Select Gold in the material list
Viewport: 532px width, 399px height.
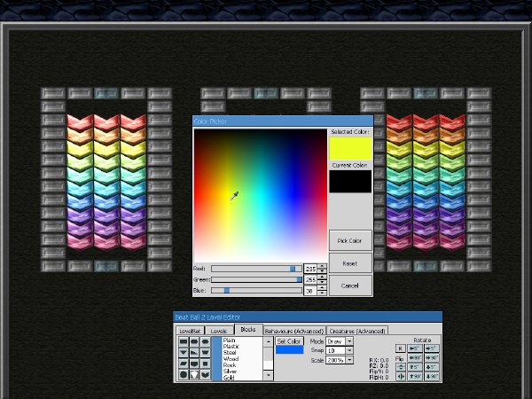point(242,378)
